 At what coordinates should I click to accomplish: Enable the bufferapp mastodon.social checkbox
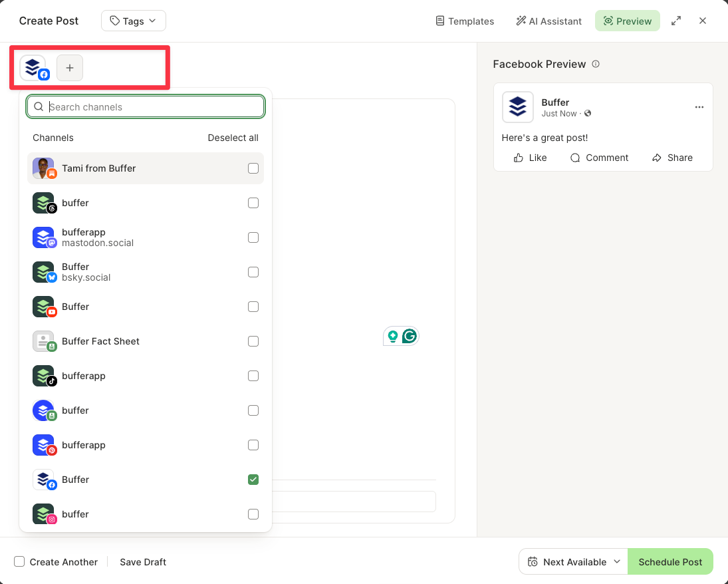(x=253, y=237)
